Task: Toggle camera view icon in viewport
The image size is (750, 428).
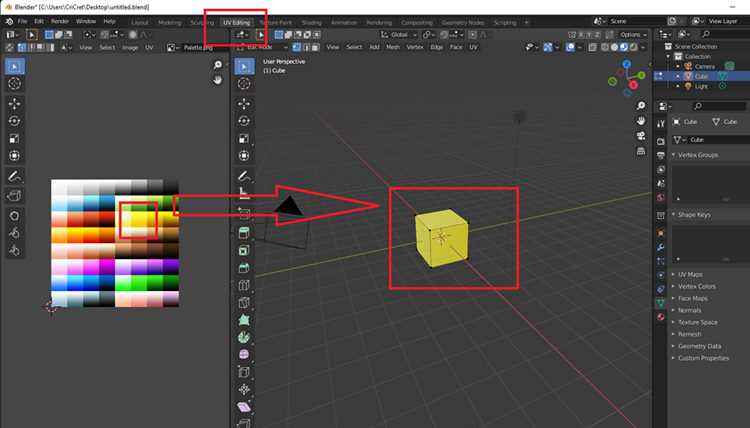Action: click(641, 136)
